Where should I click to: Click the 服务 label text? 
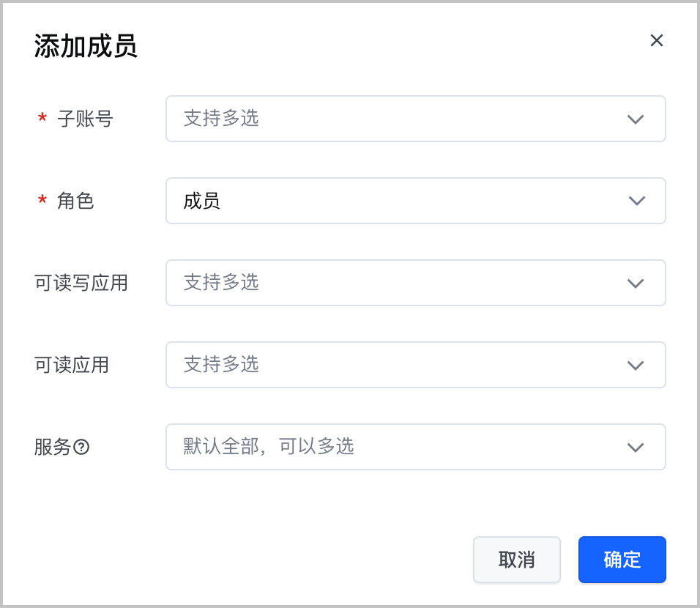(53, 447)
